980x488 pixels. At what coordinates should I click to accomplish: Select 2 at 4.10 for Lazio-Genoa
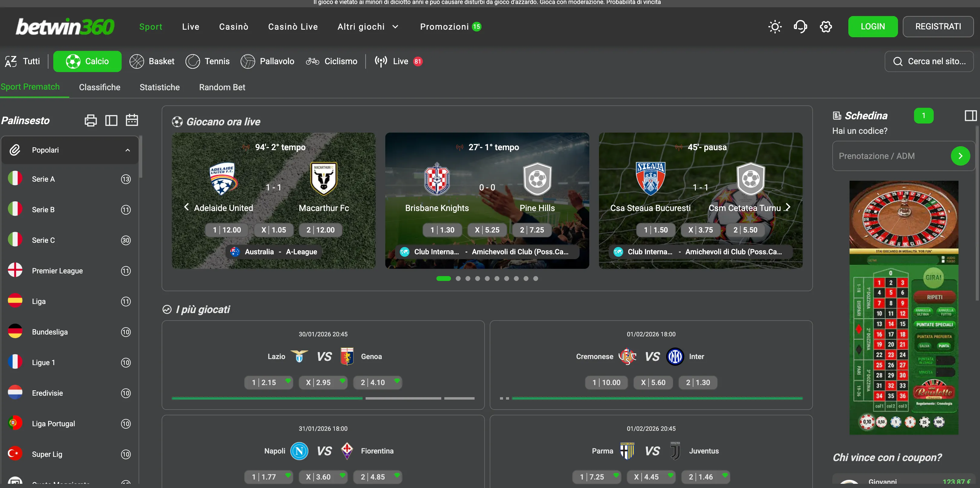[377, 383]
